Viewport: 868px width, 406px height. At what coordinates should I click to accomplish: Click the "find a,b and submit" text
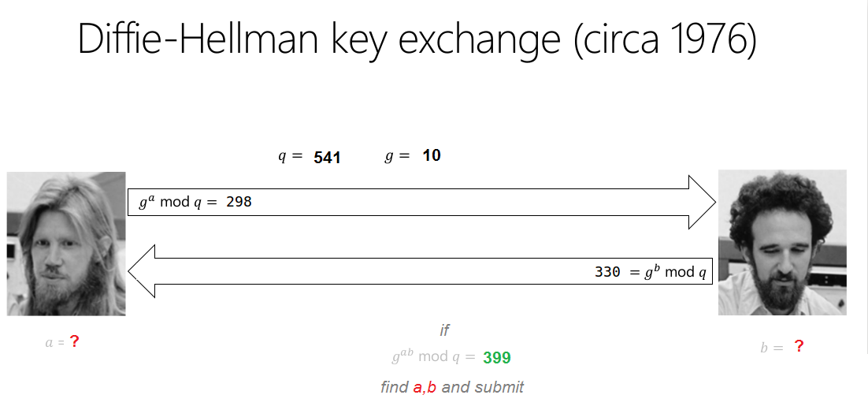click(x=451, y=387)
